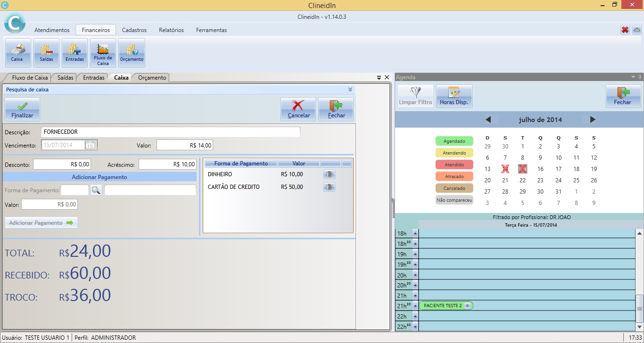Open the Vencimento calendar date picker
This screenshot has width=644, height=343.
point(90,145)
